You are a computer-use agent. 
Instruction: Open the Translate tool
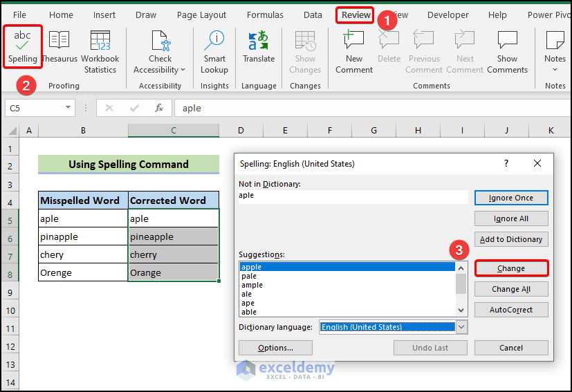259,47
